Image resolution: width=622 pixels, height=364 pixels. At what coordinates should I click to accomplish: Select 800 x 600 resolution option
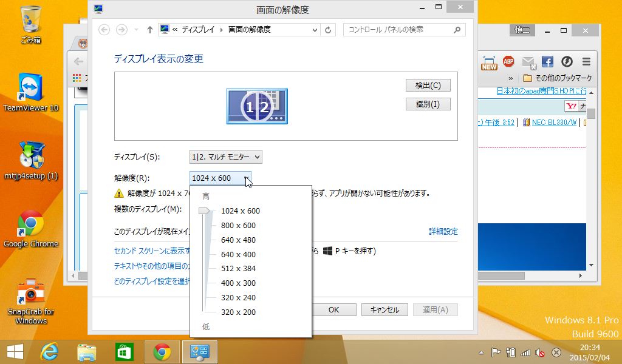(x=238, y=226)
